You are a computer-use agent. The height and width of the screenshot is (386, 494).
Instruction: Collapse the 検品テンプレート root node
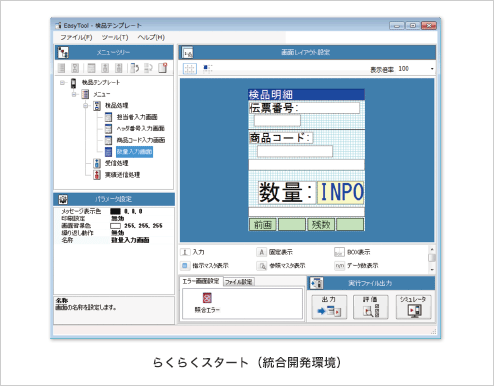point(62,82)
